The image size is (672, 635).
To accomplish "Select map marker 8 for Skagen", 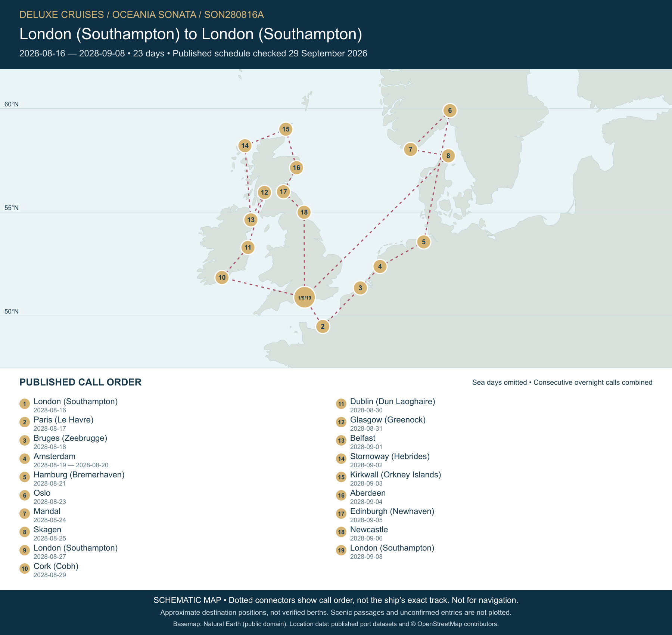I will (448, 156).
